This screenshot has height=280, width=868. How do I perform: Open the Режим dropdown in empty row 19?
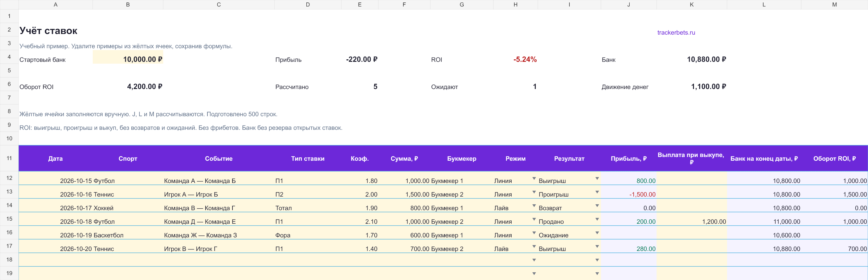click(534, 274)
